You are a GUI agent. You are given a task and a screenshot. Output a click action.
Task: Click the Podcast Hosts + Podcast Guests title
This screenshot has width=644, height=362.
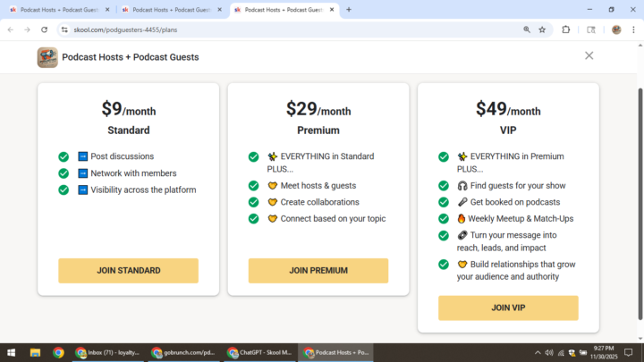[x=131, y=57]
